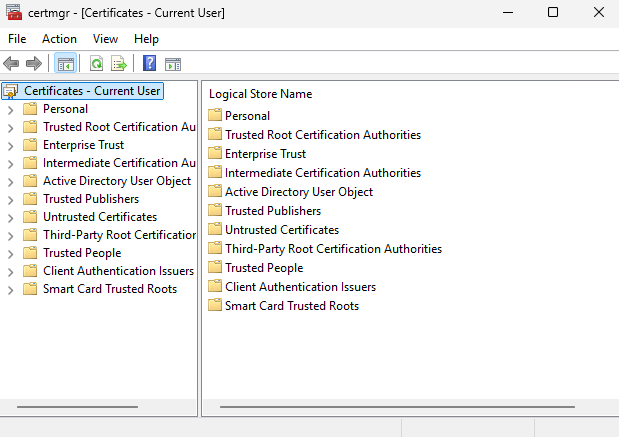The width and height of the screenshot is (619, 437).
Task: Expand Smart Card Trusted Roots tree node
Action: tap(11, 290)
